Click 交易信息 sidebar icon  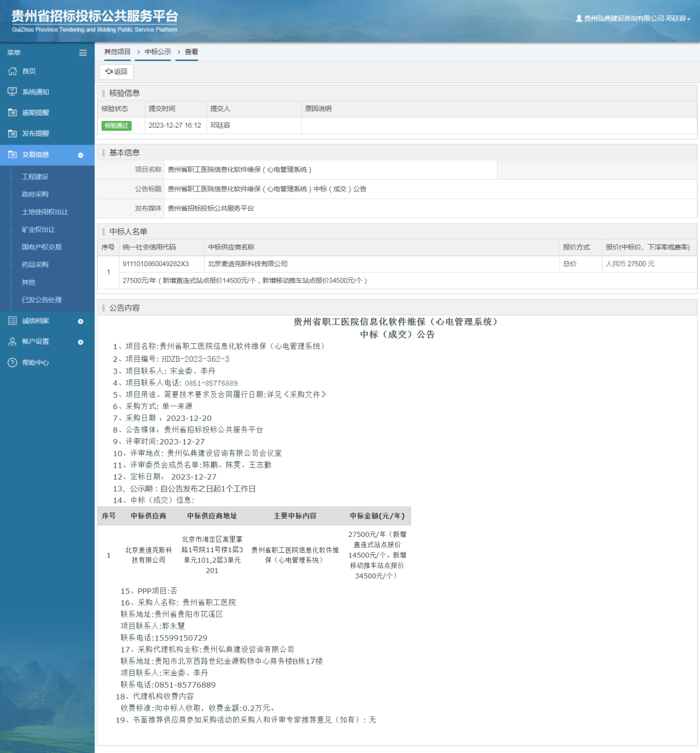point(12,155)
